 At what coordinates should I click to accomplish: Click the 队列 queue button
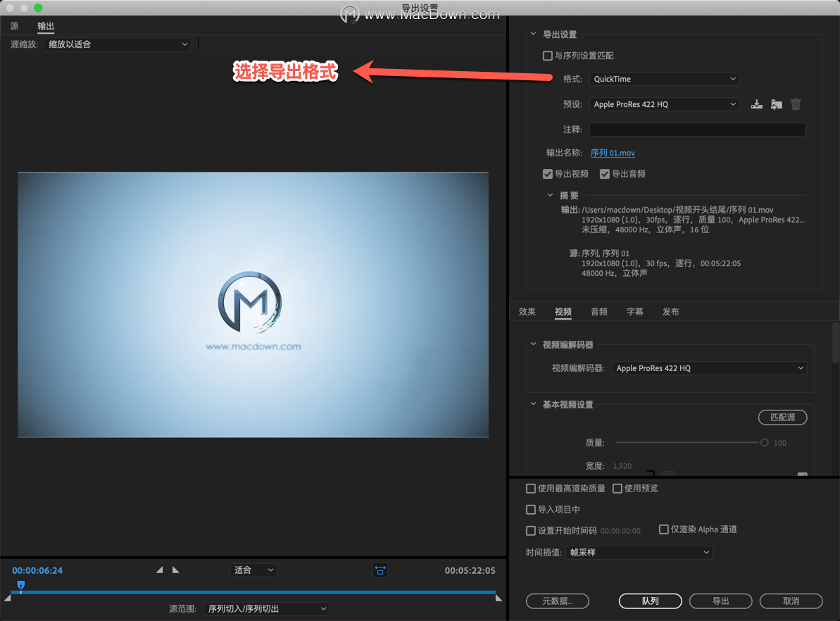click(x=651, y=601)
